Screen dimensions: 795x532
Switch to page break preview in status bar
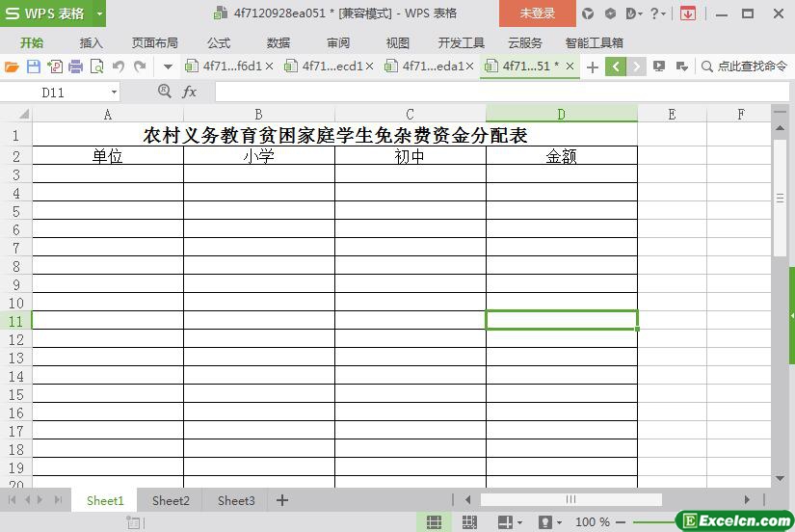[469, 521]
